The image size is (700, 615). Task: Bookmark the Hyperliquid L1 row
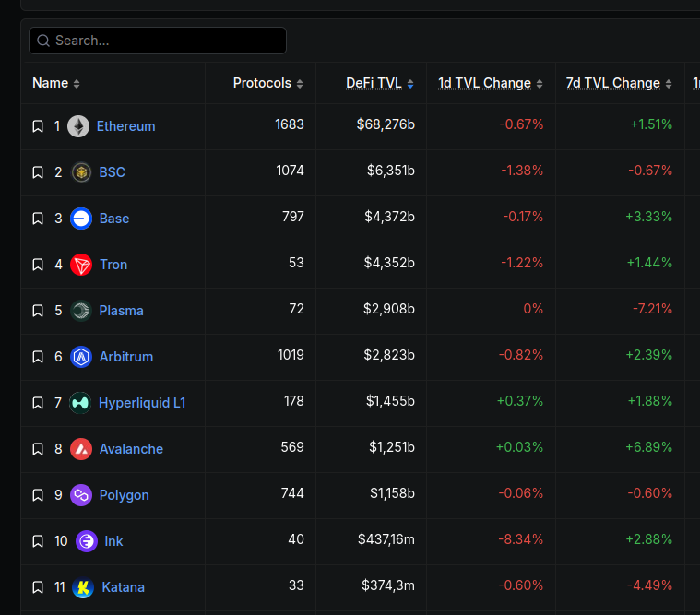(x=38, y=403)
